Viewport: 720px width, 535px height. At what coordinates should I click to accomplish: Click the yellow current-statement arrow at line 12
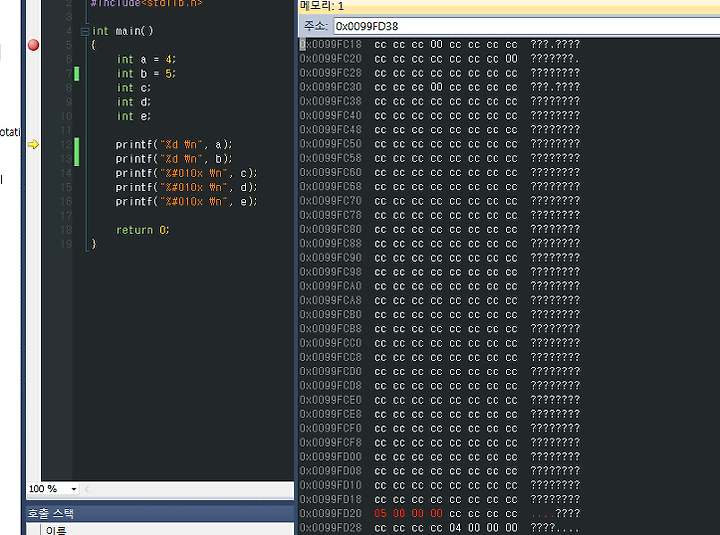[33, 145]
